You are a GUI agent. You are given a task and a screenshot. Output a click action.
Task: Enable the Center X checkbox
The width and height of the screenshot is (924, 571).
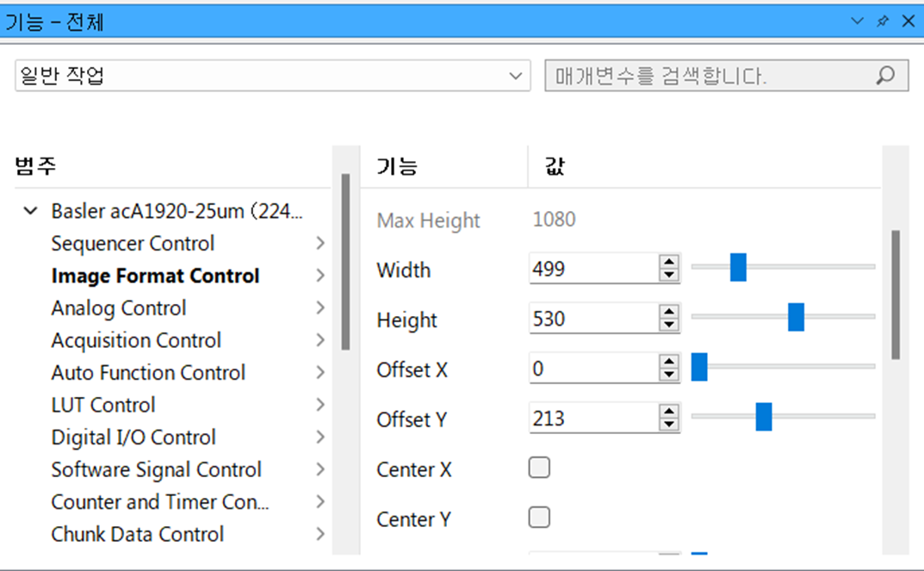click(539, 468)
